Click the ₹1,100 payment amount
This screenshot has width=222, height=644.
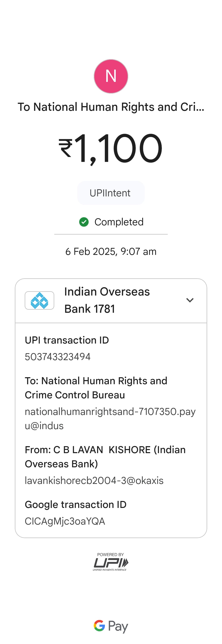click(x=111, y=149)
